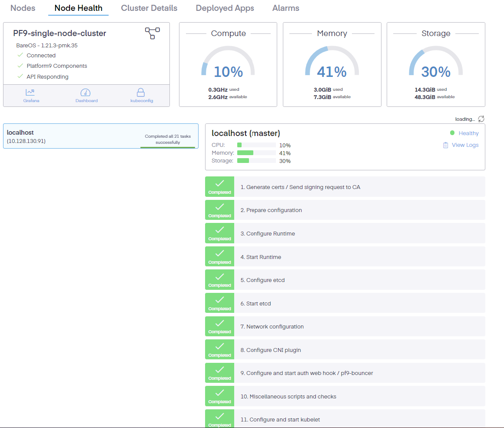The width and height of the screenshot is (504, 428).
Task: Open the Alarms tab
Action: [x=285, y=8]
